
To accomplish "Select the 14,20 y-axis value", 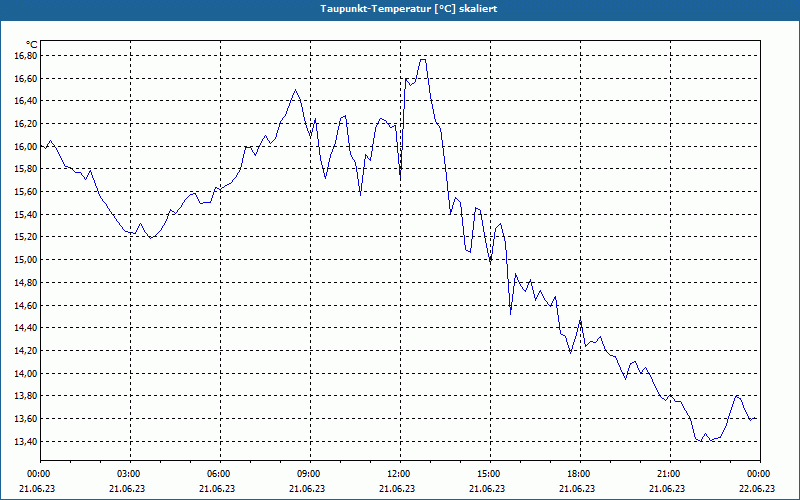I will (25, 351).
